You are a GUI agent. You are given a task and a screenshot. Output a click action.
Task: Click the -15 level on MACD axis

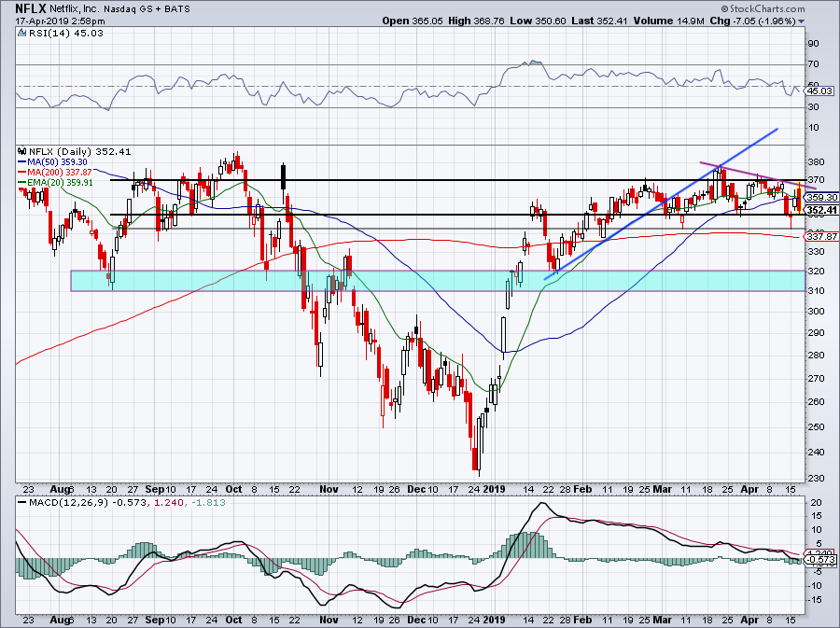click(x=815, y=599)
